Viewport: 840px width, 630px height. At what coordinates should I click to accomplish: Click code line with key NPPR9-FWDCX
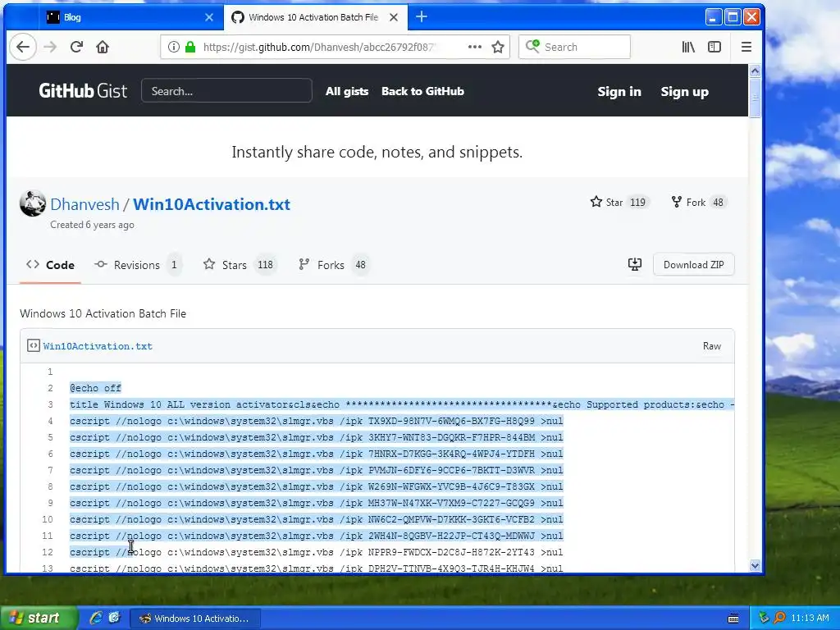(316, 552)
